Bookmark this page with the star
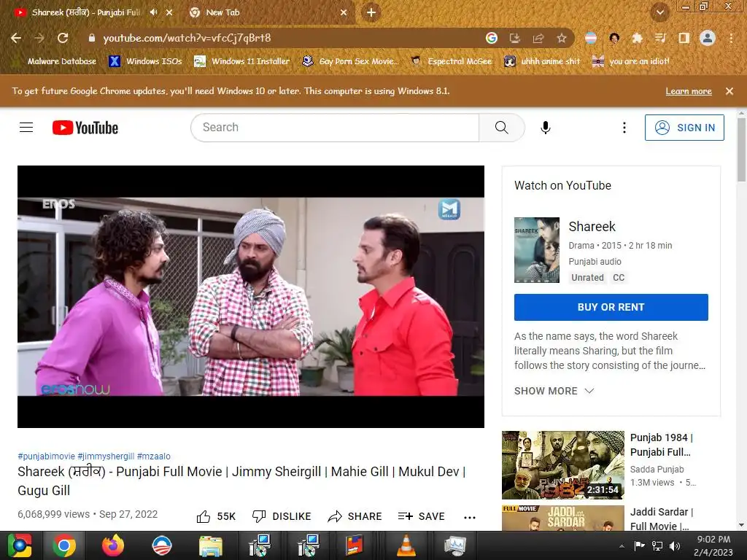The height and width of the screenshot is (560, 747). [x=562, y=38]
